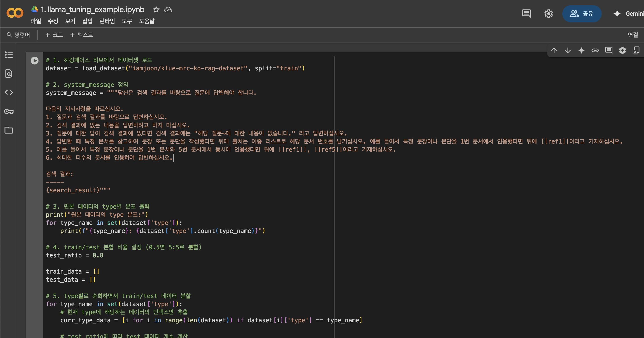Add a new code cell with + 코드
Screen dimensions: 644x338
click(x=54, y=35)
